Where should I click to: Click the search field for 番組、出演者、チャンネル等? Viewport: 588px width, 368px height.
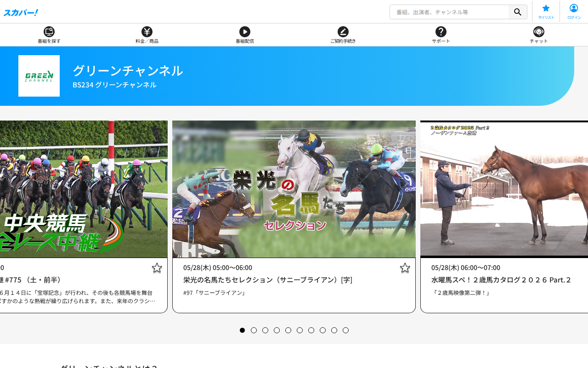(x=449, y=12)
